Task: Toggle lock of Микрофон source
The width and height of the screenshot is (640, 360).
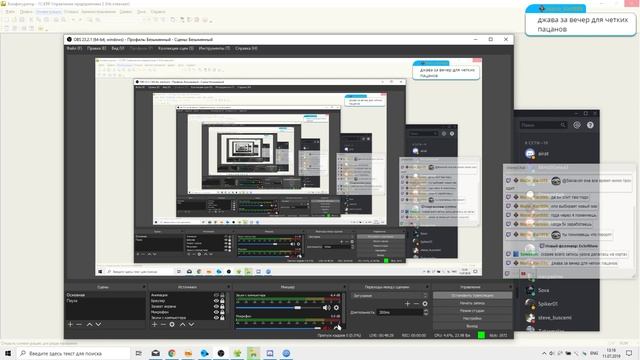Action: 222,312
